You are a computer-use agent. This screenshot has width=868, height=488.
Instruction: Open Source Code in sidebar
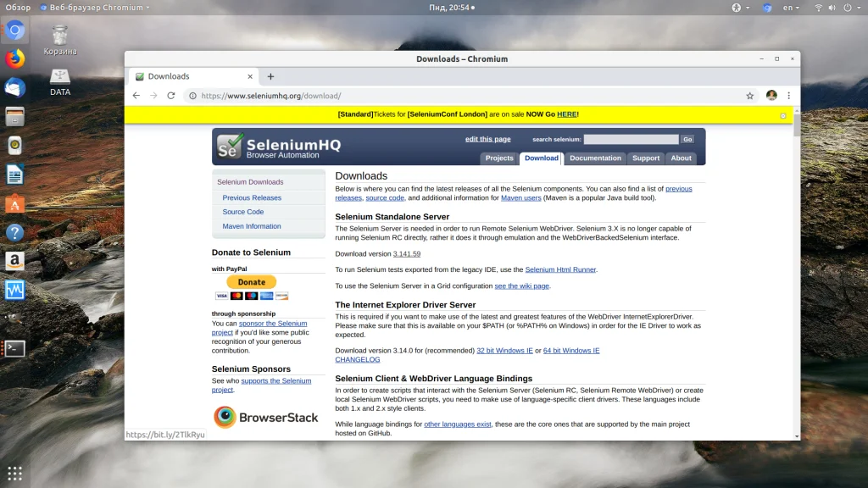pos(243,212)
